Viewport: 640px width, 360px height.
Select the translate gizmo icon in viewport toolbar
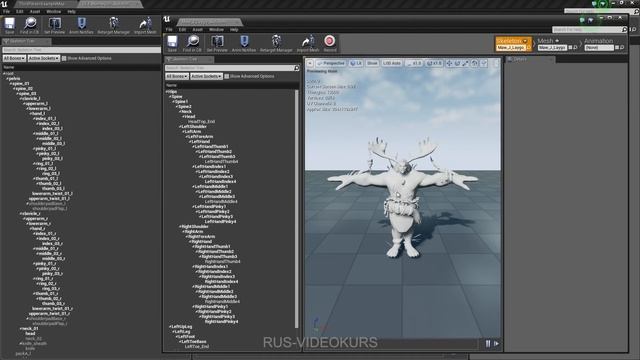coord(449,63)
